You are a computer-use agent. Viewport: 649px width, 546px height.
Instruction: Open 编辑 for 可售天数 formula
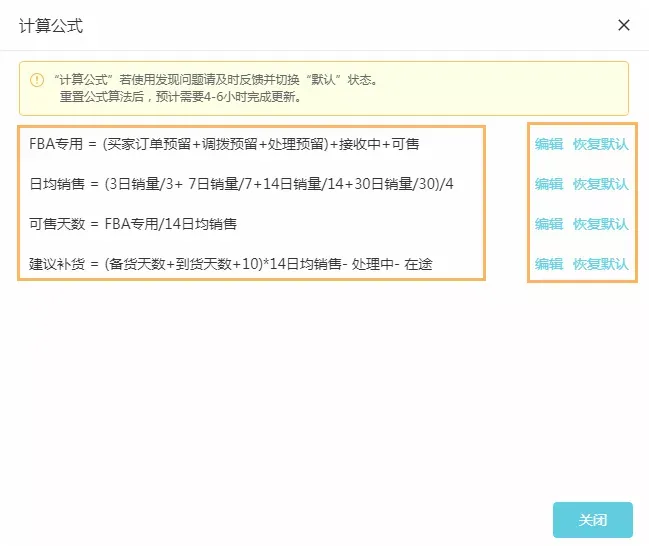549,224
